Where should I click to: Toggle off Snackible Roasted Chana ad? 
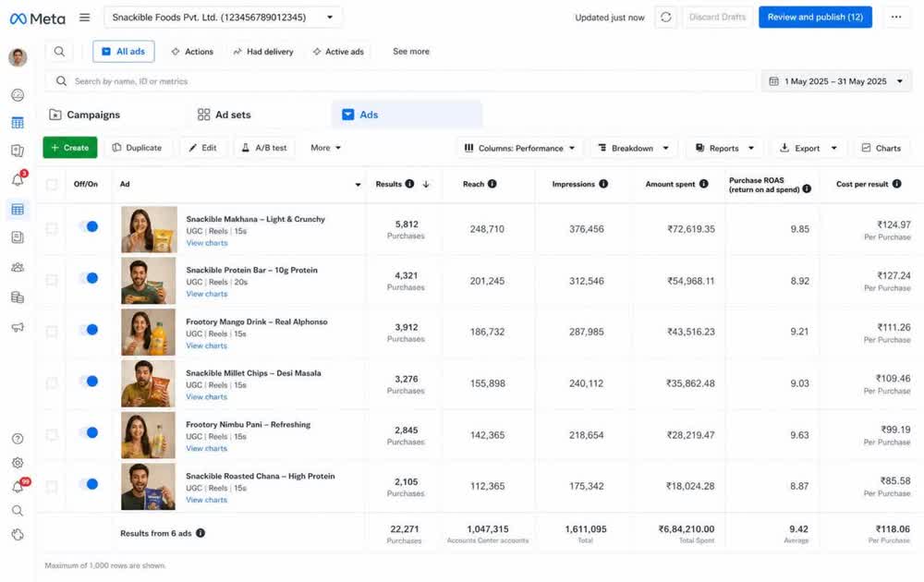point(89,484)
